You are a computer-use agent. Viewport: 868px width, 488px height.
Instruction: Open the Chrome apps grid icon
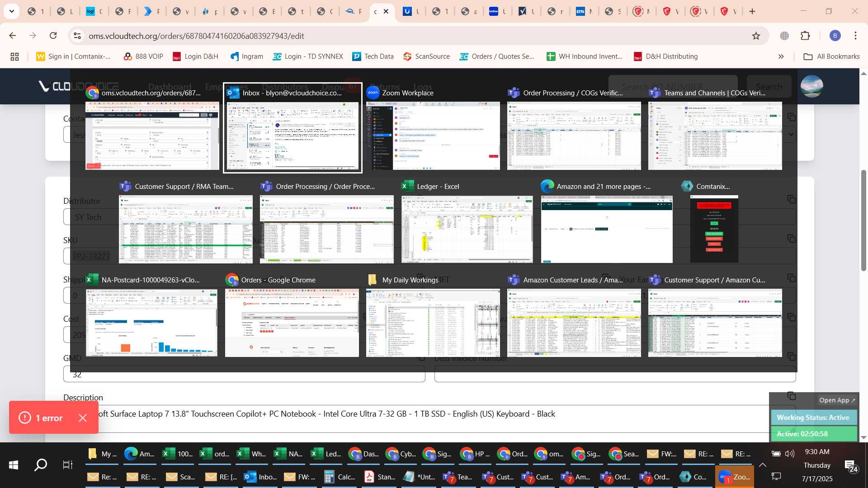tap(14, 56)
